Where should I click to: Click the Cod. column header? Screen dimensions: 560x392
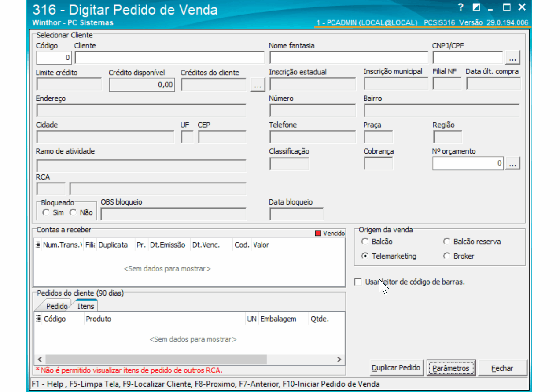coord(242,245)
